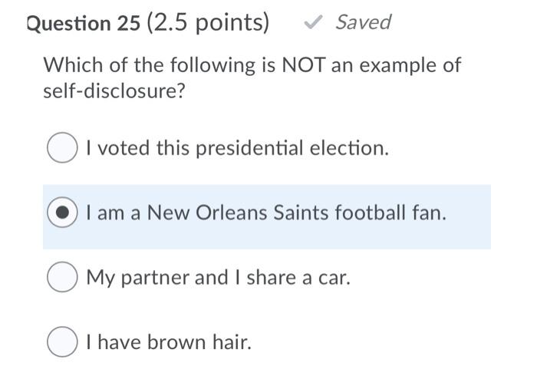The image size is (537, 392).
Task: Click the question prompt beginning "Which of the following"
Action: coord(252,65)
